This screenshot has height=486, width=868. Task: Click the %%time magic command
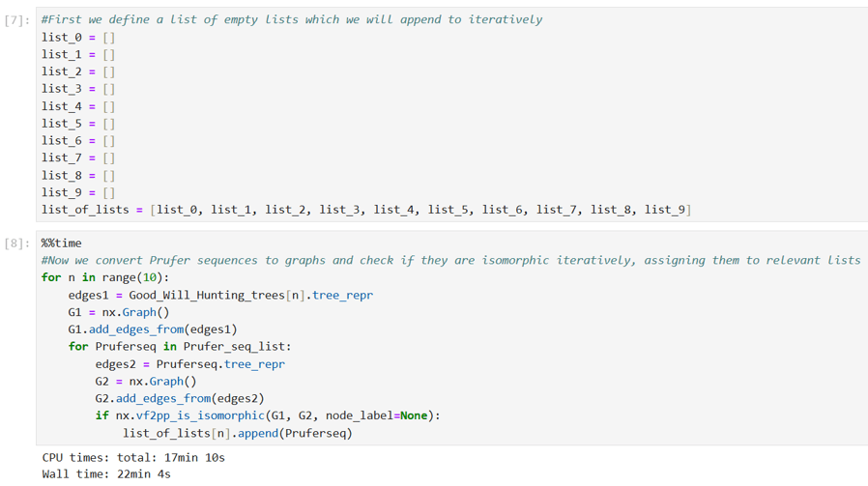[62, 243]
